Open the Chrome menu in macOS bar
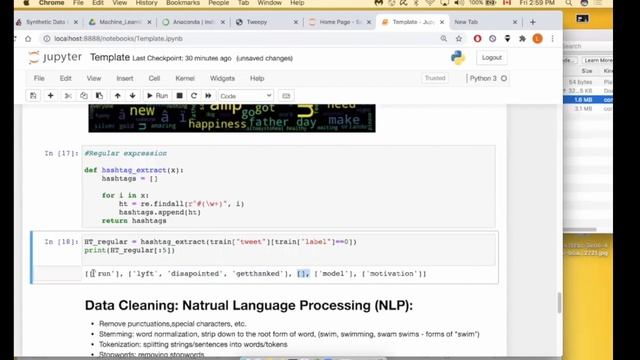Viewport: 640px width, 360px height. [51, 3]
